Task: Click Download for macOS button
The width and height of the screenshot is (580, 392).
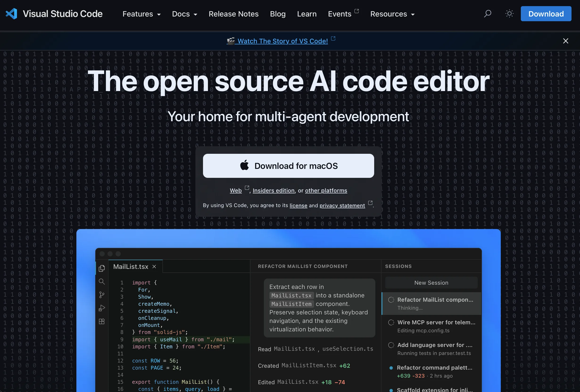Action: (x=288, y=166)
